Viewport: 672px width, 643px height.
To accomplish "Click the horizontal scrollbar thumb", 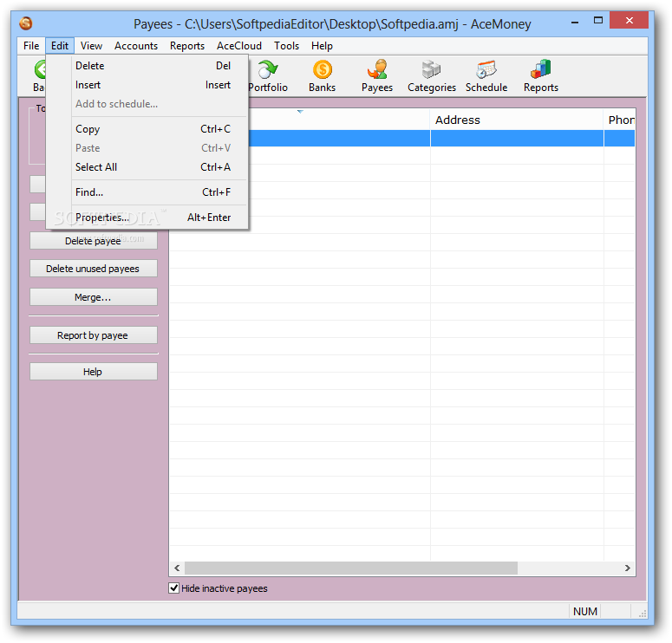I will (351, 568).
